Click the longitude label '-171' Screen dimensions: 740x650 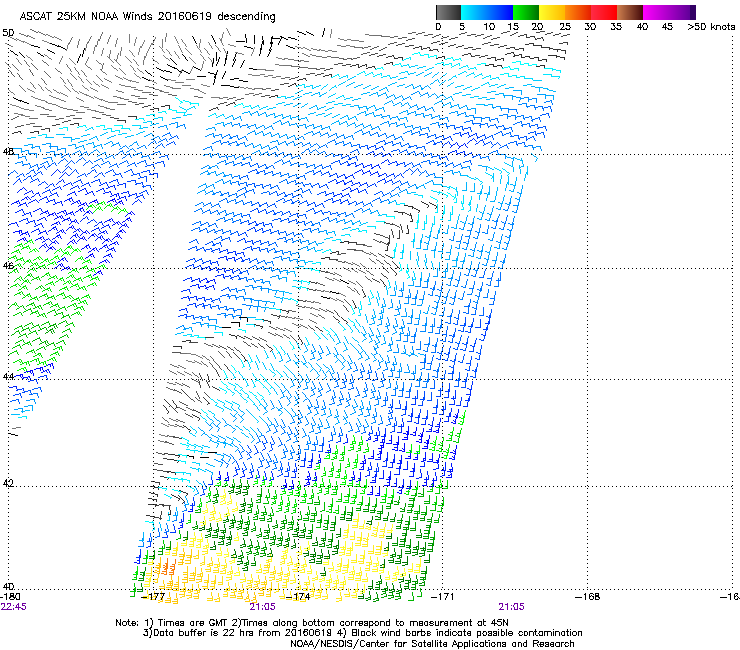443,597
